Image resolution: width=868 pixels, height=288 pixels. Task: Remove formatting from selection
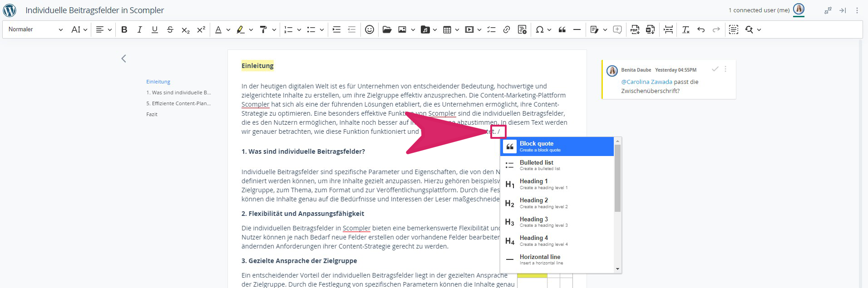(686, 29)
